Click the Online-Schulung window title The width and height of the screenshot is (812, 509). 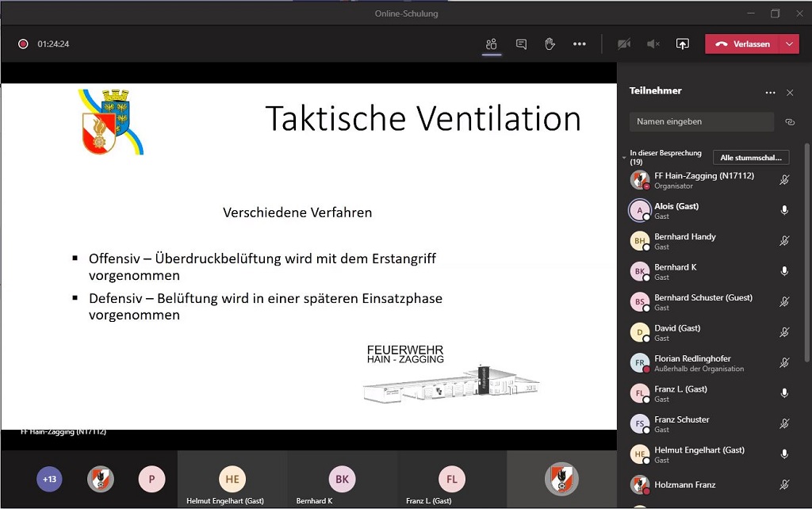pos(407,14)
